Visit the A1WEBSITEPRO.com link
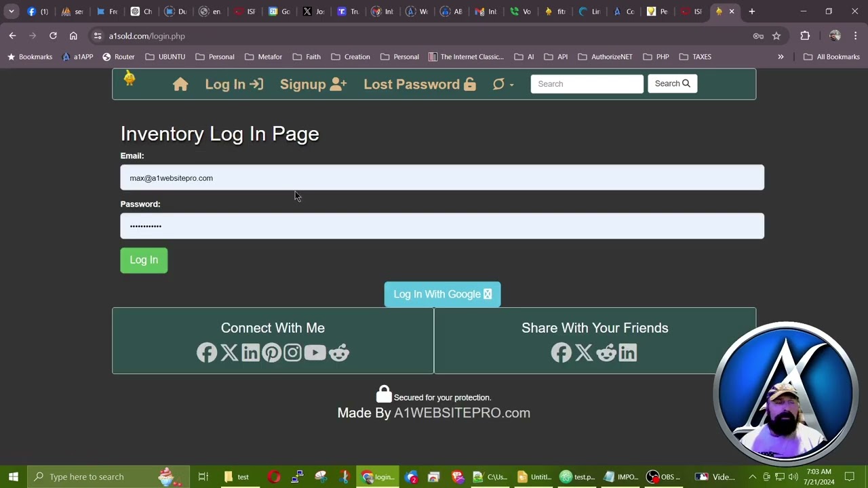 (462, 413)
